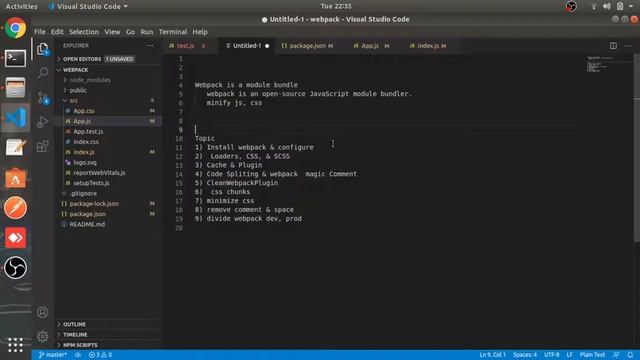Open Text Editor from dock
640x360 pixels.
point(16,148)
